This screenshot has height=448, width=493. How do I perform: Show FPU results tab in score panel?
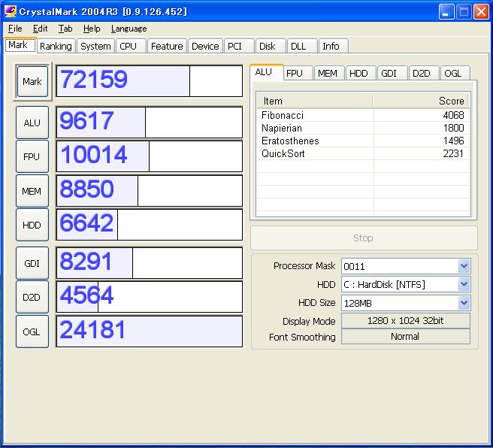298,73
